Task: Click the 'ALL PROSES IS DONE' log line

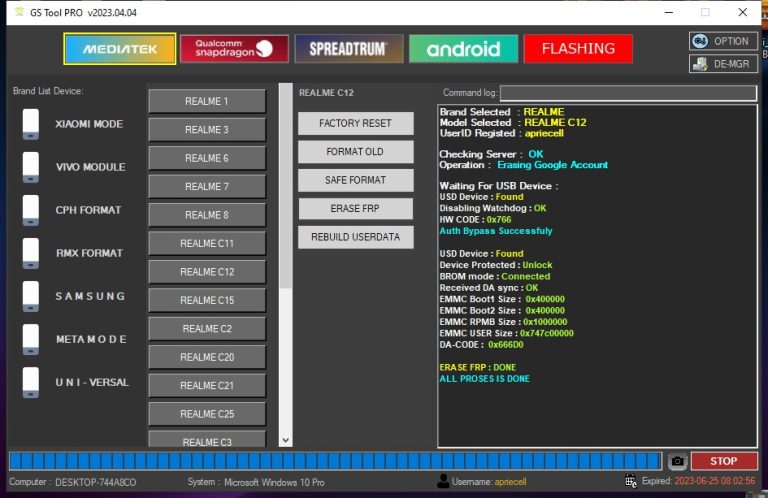Action: click(x=484, y=379)
